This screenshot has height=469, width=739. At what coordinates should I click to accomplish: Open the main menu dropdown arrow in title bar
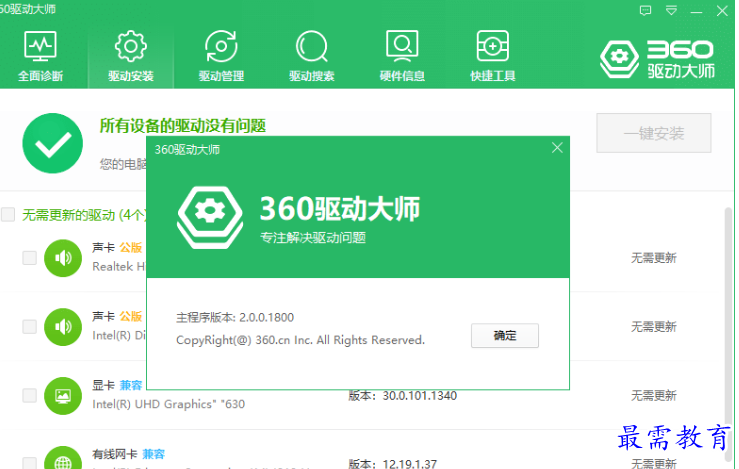pos(671,10)
